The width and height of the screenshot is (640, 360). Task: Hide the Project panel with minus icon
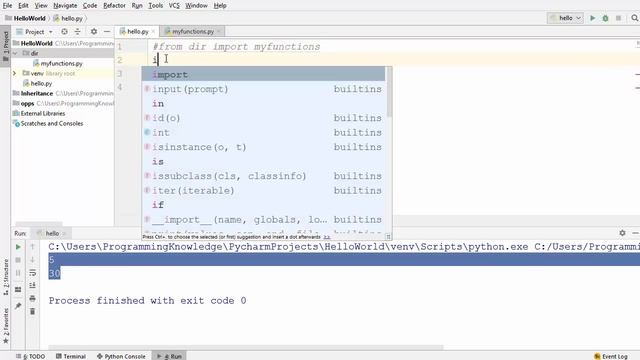(107, 31)
